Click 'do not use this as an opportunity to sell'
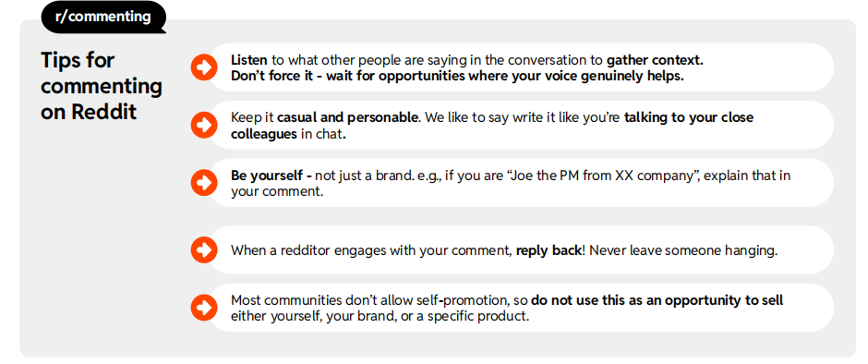The width and height of the screenshot is (868, 364). [x=657, y=301]
